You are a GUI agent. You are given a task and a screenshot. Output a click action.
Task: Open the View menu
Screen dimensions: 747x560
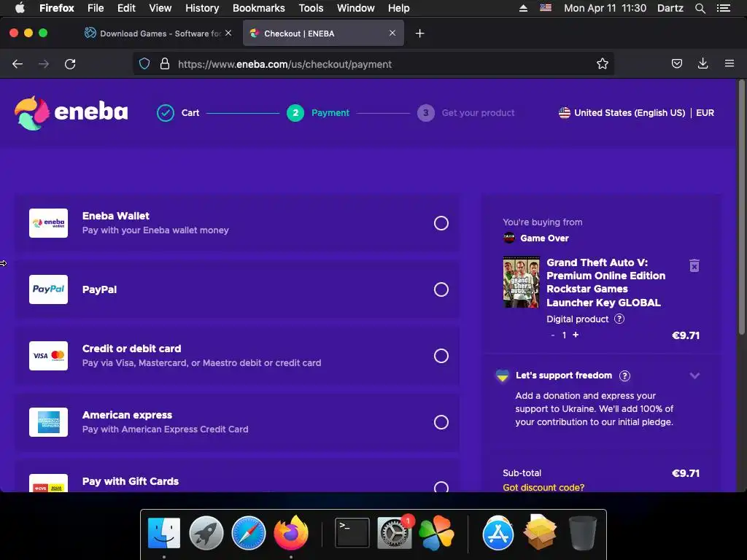pos(160,8)
